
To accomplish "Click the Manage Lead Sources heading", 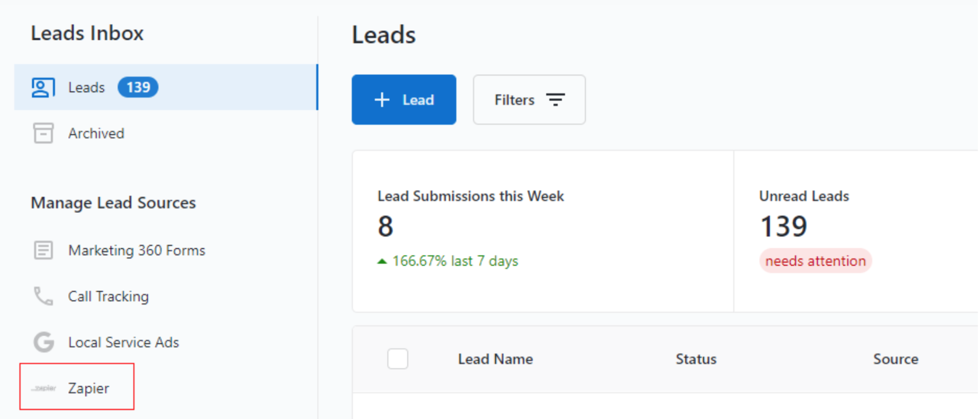I will pos(113,203).
